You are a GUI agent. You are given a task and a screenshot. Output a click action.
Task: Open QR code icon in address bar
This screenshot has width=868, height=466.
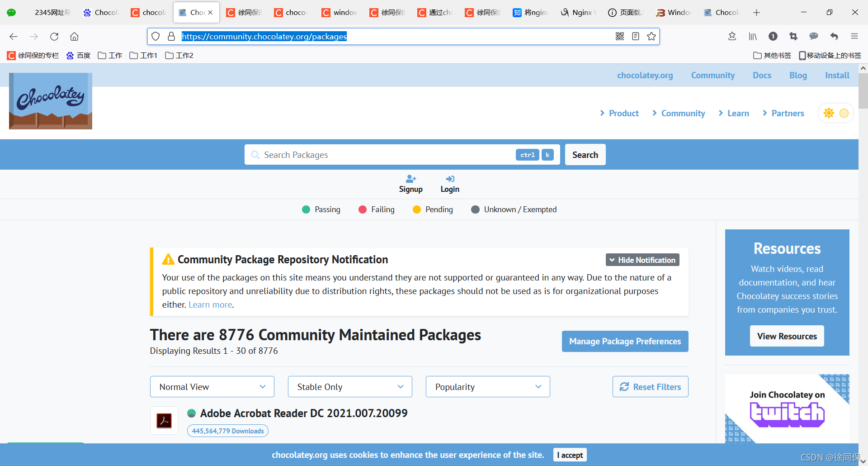tap(620, 36)
